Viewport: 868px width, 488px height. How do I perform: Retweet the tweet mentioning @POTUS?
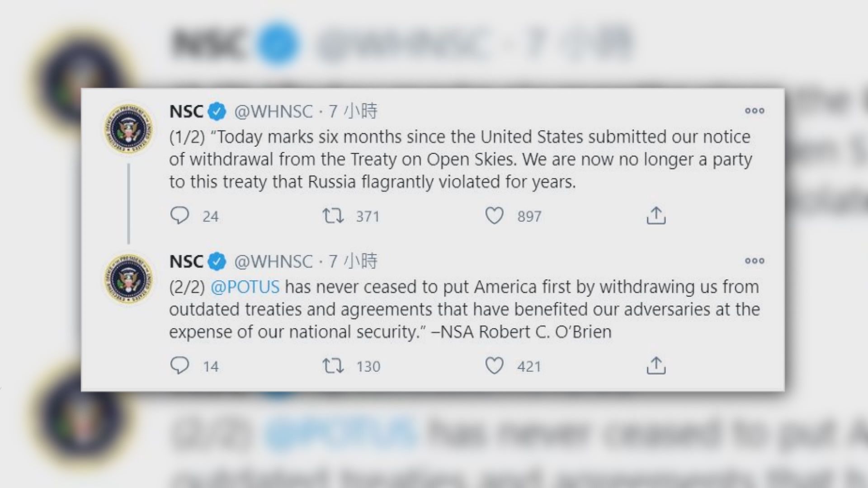(x=333, y=365)
